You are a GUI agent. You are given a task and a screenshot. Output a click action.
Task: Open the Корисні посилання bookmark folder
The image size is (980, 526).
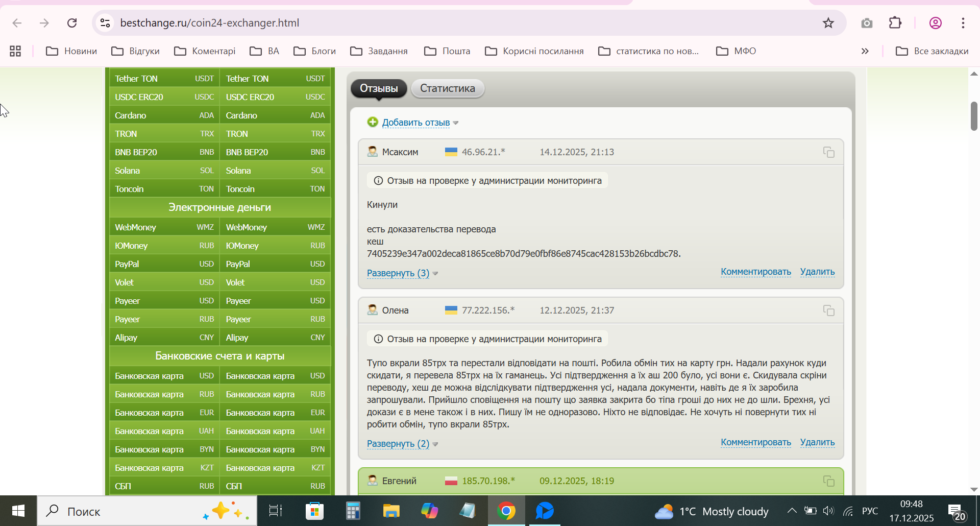534,51
